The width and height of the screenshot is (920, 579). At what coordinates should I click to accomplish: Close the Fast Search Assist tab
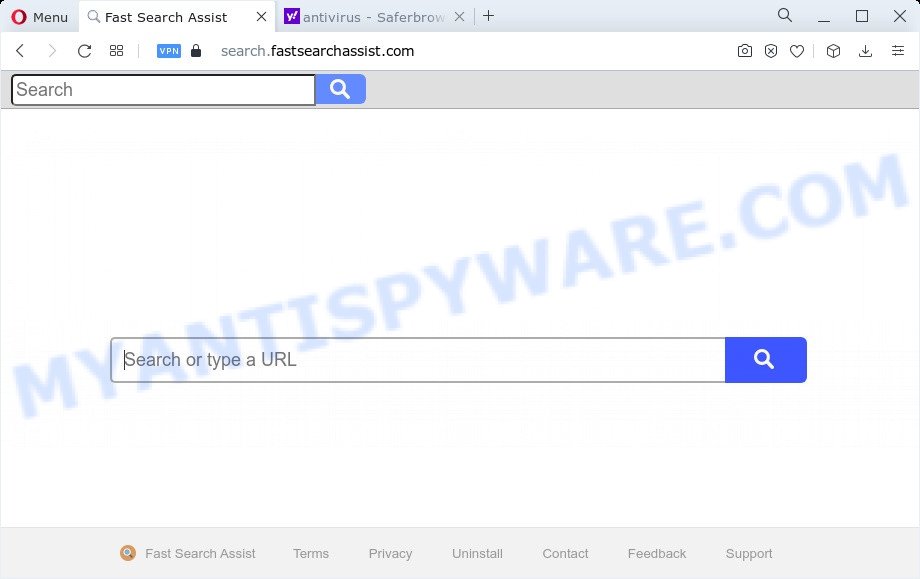(x=261, y=16)
